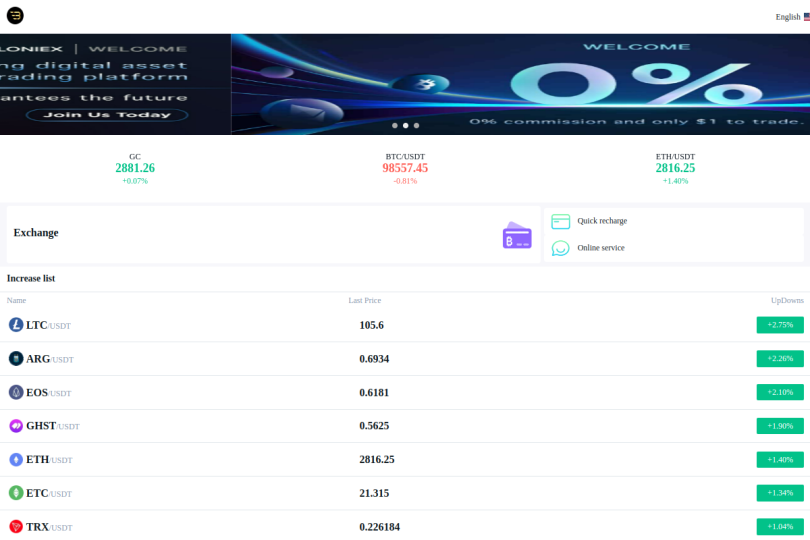Screen dimensions: 810x540
Task: Click the LTC coin icon
Action: [x=16, y=325]
